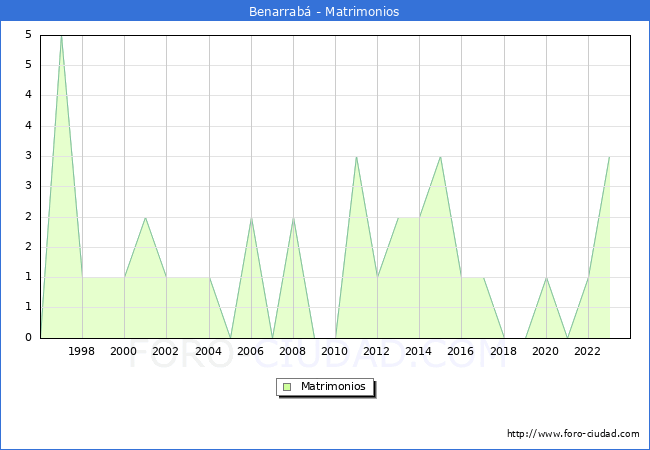Click the 0 y-axis label
The width and height of the screenshot is (650, 450).
tap(28, 337)
